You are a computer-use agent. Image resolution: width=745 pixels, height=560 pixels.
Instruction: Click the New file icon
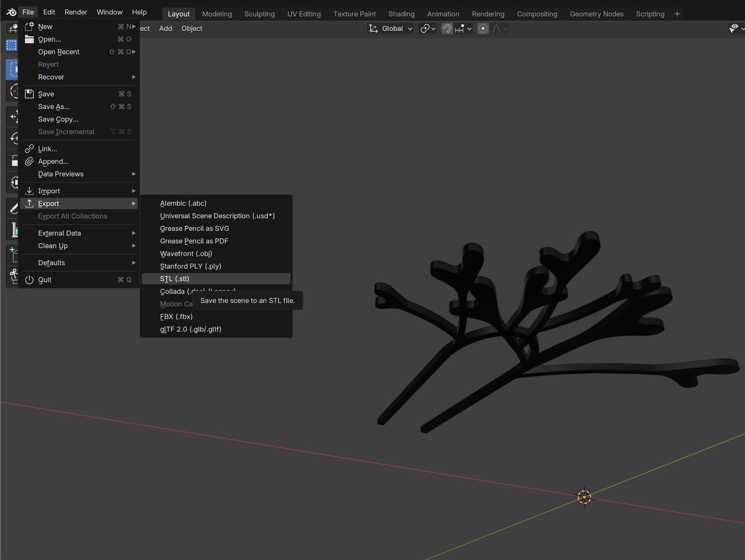(29, 27)
